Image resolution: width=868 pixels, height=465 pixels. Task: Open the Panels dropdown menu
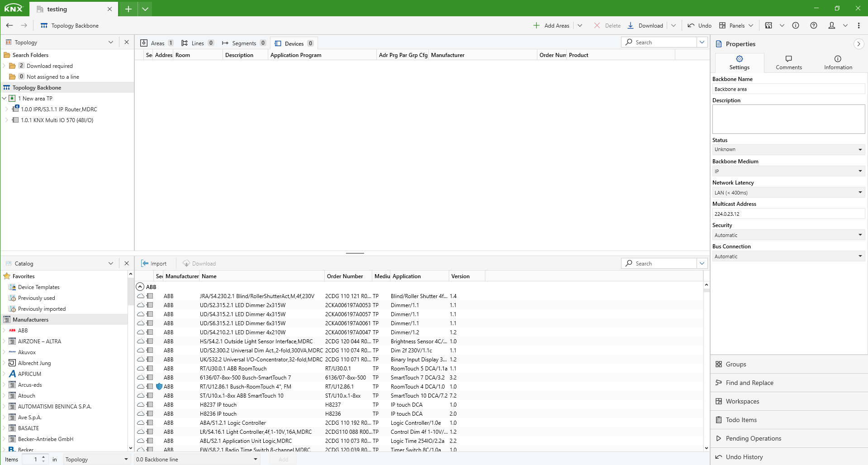tap(737, 26)
